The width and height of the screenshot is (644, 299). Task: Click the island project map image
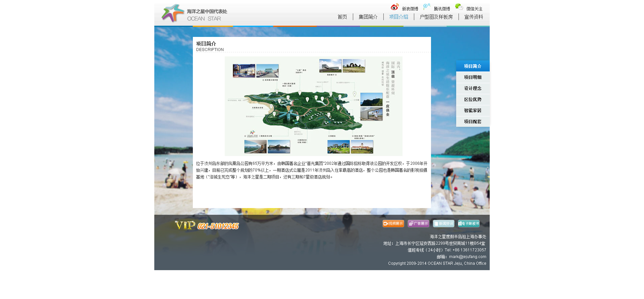tap(313, 106)
